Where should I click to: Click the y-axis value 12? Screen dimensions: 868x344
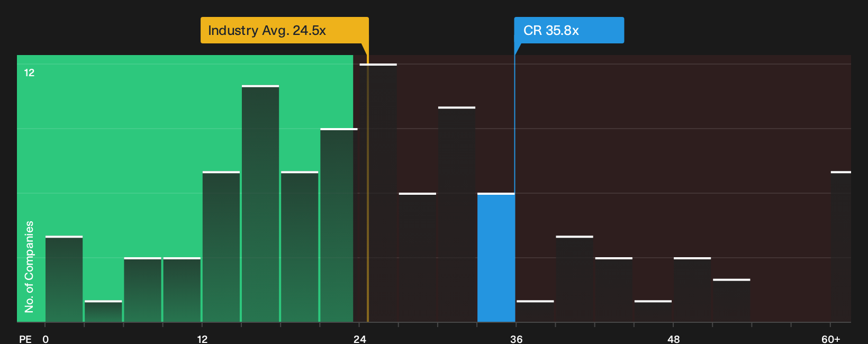point(29,73)
